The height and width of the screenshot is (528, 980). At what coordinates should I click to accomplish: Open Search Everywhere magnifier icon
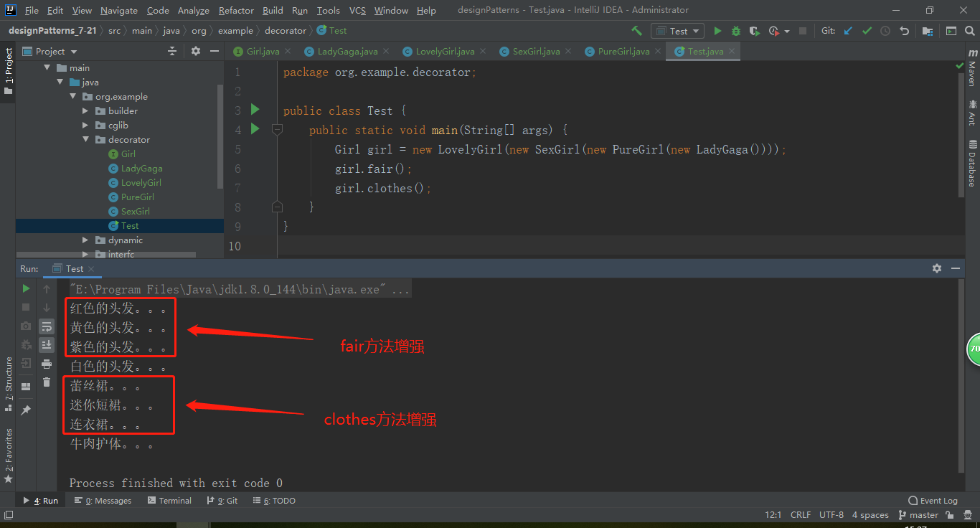click(971, 31)
